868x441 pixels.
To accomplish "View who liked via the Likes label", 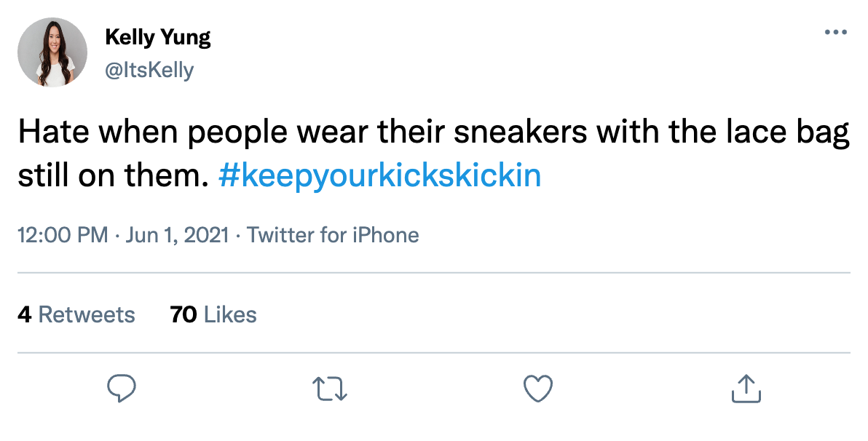I will coord(230,314).
